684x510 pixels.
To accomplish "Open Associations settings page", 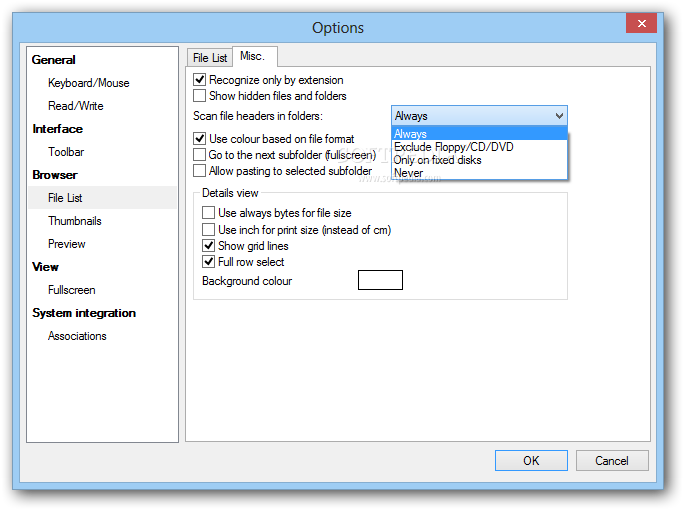I will [x=77, y=336].
